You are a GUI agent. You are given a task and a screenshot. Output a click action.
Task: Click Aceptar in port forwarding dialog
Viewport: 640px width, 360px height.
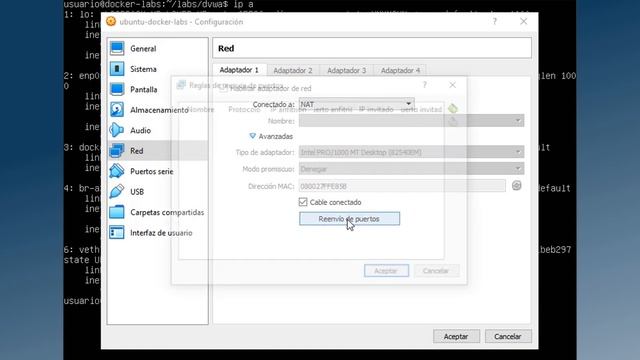point(386,271)
